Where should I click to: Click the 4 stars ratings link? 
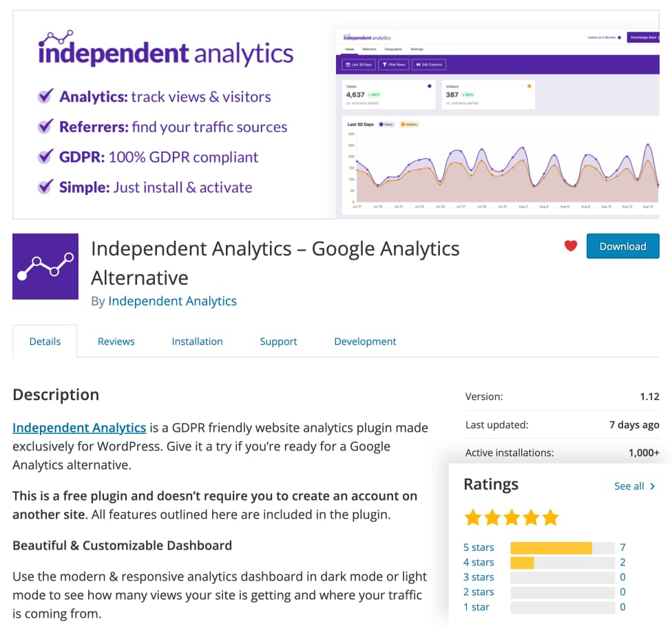(x=479, y=562)
